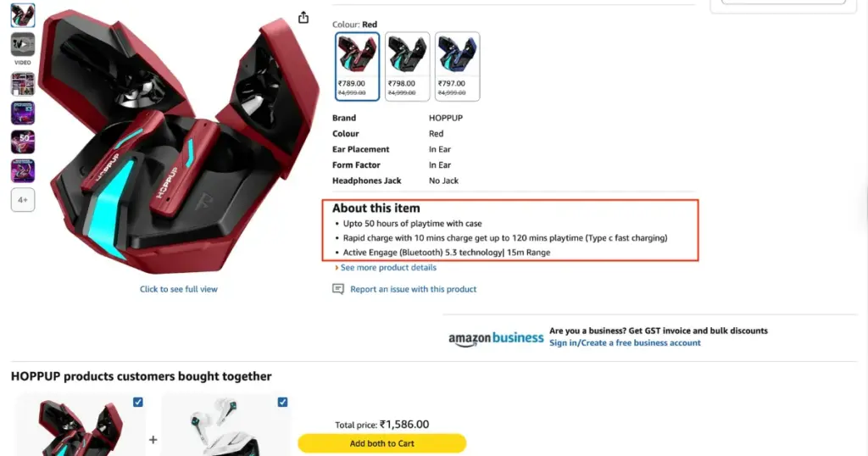Open the main red earbuds product image
The image size is (868, 456).
tap(170, 144)
